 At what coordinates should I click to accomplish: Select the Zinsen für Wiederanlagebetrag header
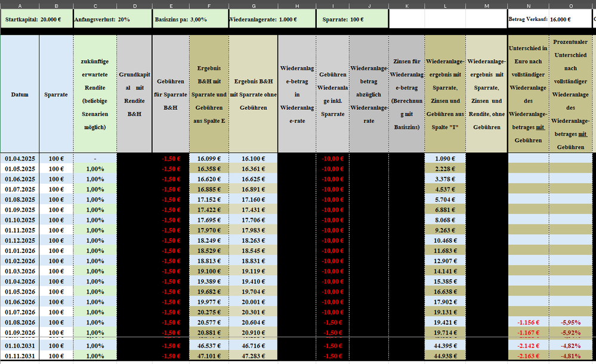click(407, 94)
